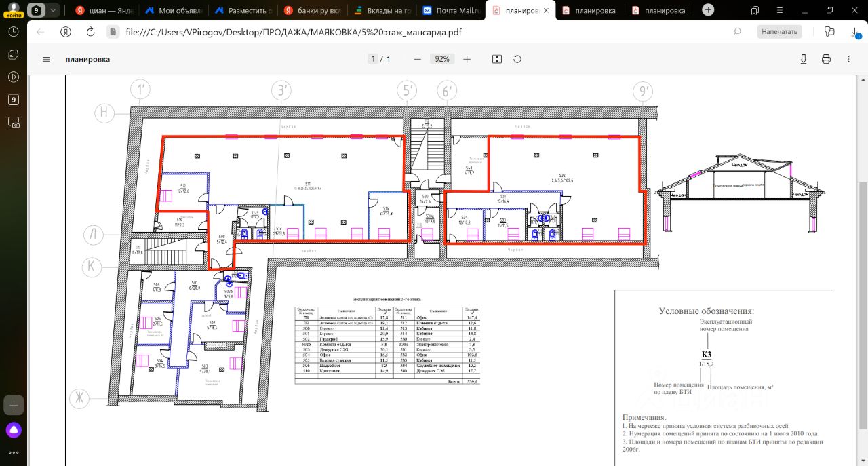Zoom out with the minus icon
Viewport: 868px width, 466px height.
coord(418,59)
